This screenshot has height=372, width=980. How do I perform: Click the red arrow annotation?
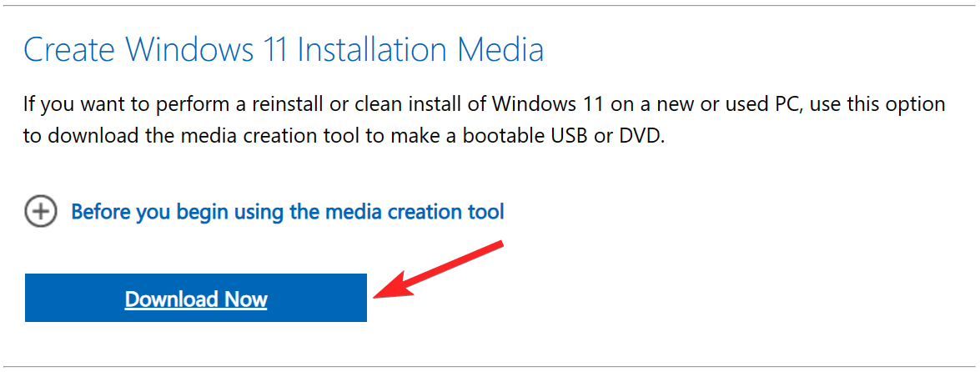442,267
